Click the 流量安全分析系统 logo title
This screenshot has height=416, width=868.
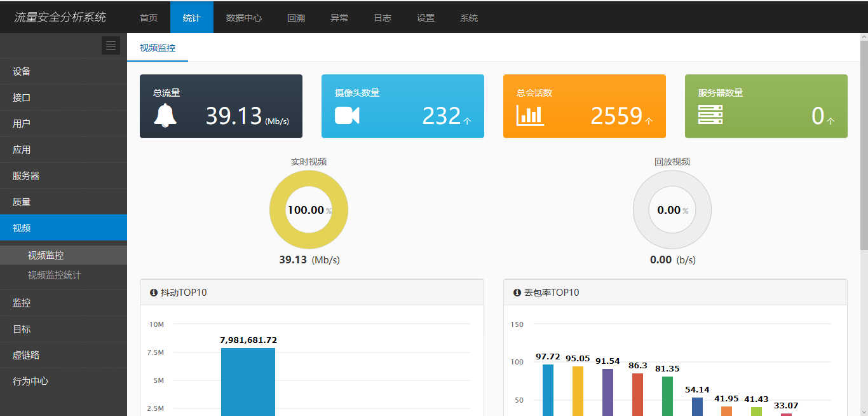coord(60,18)
